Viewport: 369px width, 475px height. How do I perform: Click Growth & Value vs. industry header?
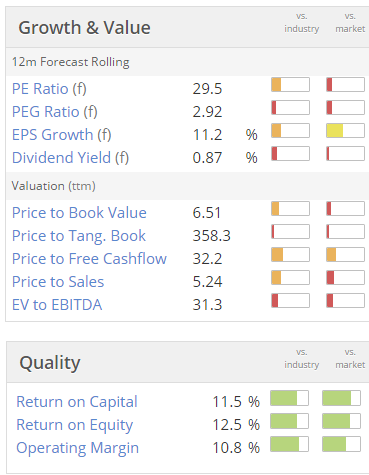pos(302,23)
